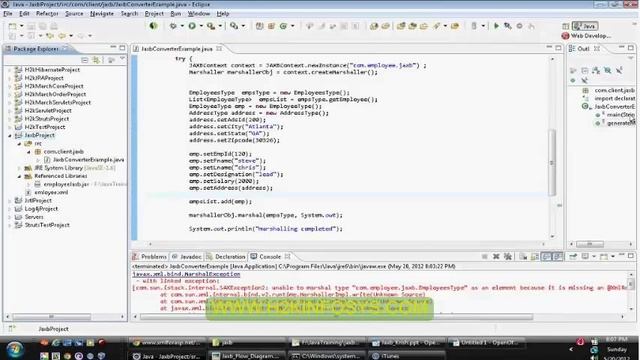Click the editor vertical scrollbar thumb
The image size is (640, 360).
[x=552, y=162]
